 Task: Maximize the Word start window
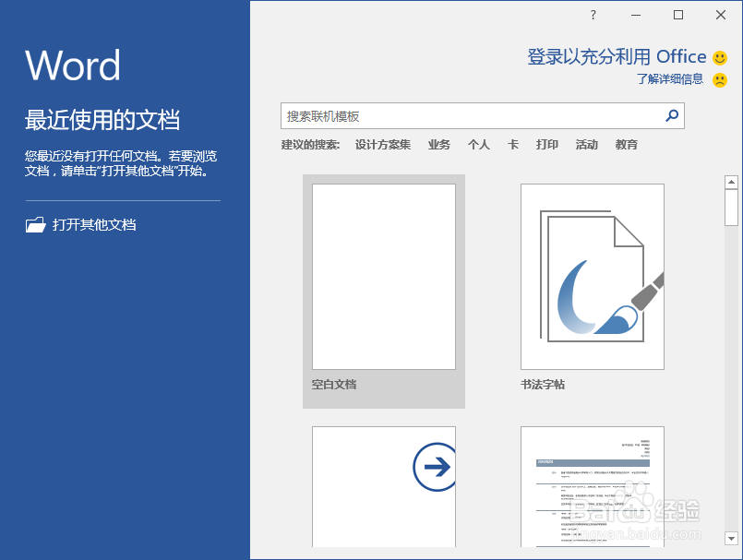tap(678, 15)
